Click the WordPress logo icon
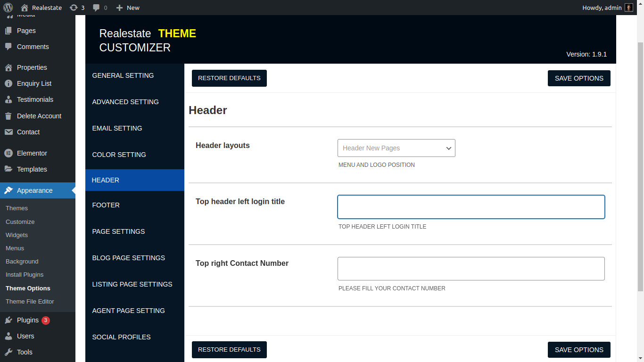 point(8,8)
